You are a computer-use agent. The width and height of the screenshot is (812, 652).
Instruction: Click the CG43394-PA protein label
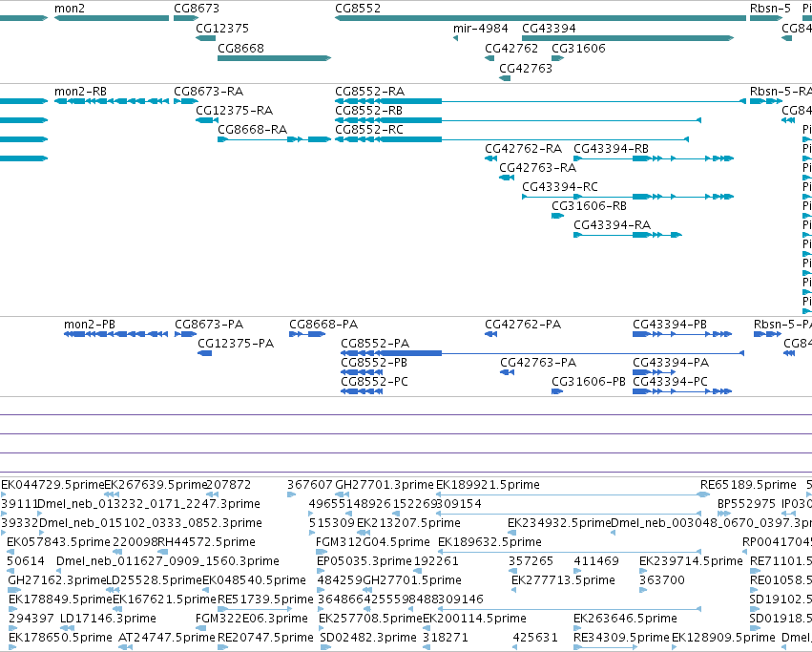click(671, 363)
